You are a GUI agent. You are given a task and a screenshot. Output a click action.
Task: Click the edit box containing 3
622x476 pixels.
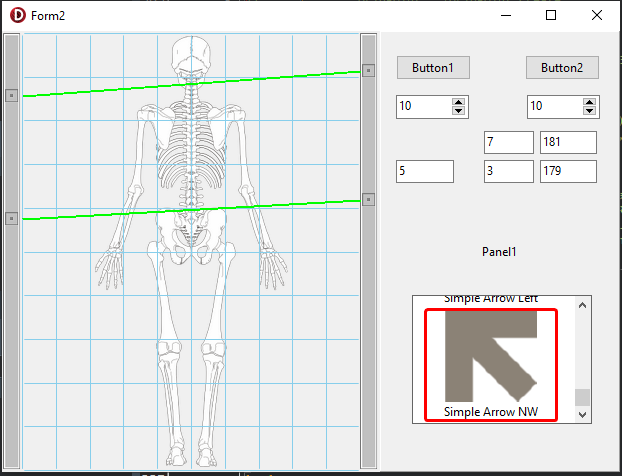point(509,171)
